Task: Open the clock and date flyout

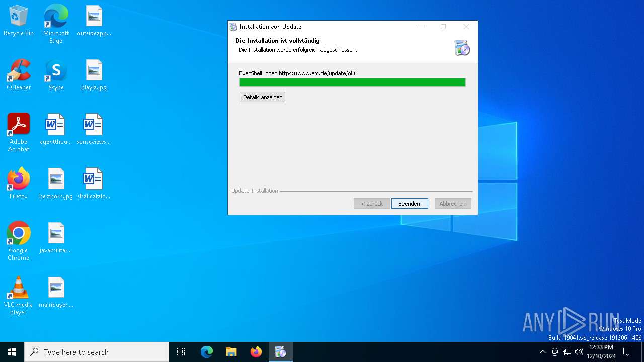Action: click(x=601, y=352)
